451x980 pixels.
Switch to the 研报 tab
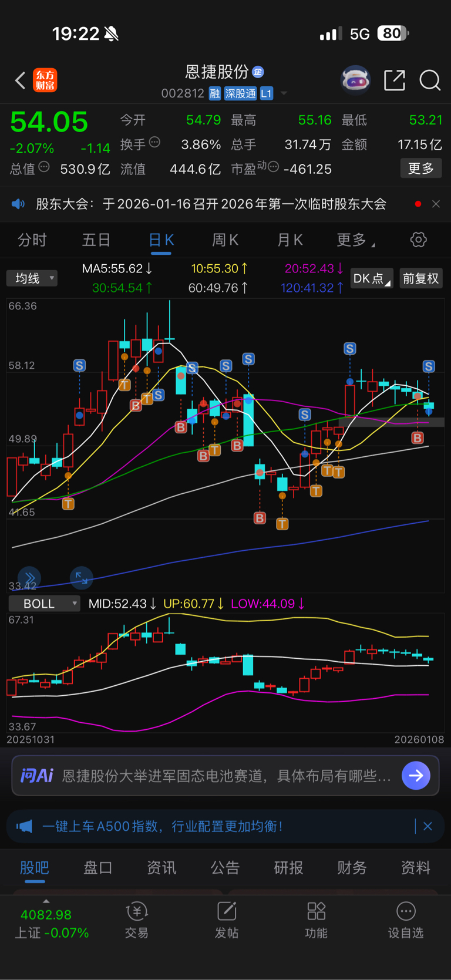(x=288, y=867)
